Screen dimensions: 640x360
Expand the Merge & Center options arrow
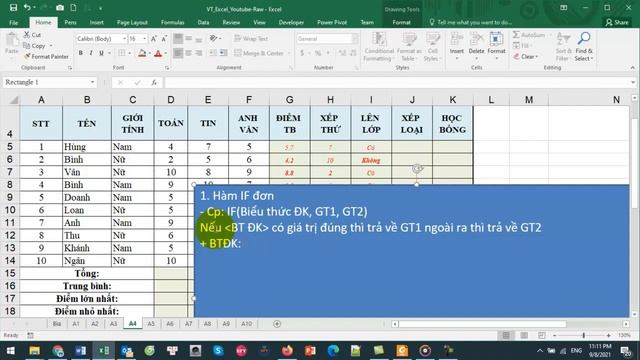coord(289,53)
